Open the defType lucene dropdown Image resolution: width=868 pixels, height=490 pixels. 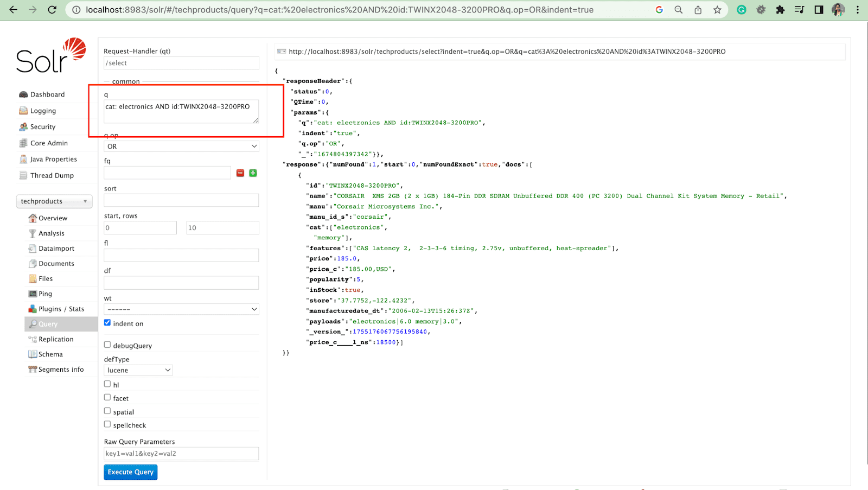click(138, 370)
